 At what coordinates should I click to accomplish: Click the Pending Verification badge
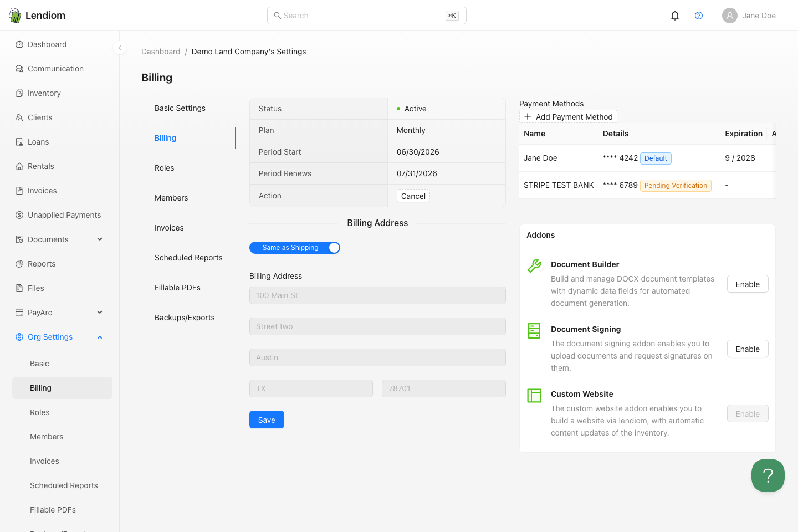pyautogui.click(x=676, y=186)
